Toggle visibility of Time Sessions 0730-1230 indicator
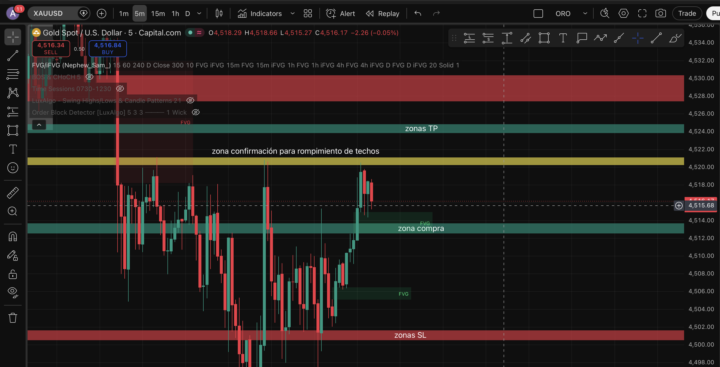720x367 pixels. (120, 88)
